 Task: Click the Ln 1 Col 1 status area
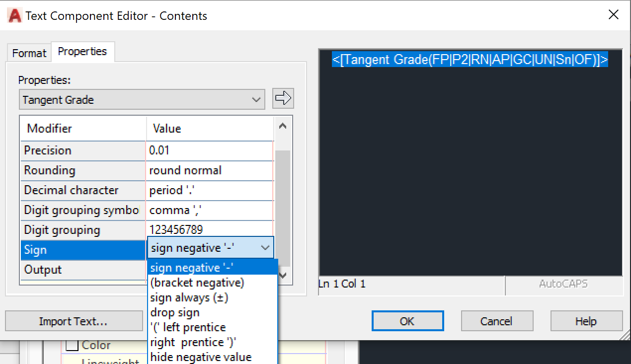342,285
